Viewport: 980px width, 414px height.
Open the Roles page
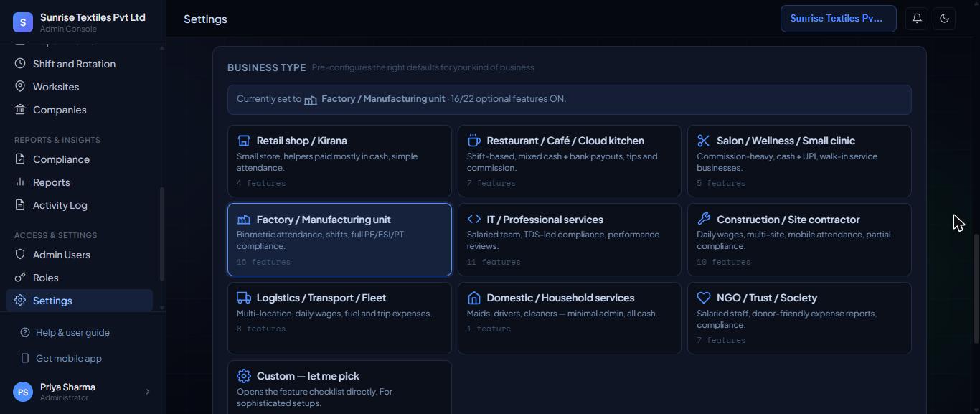[79, 278]
